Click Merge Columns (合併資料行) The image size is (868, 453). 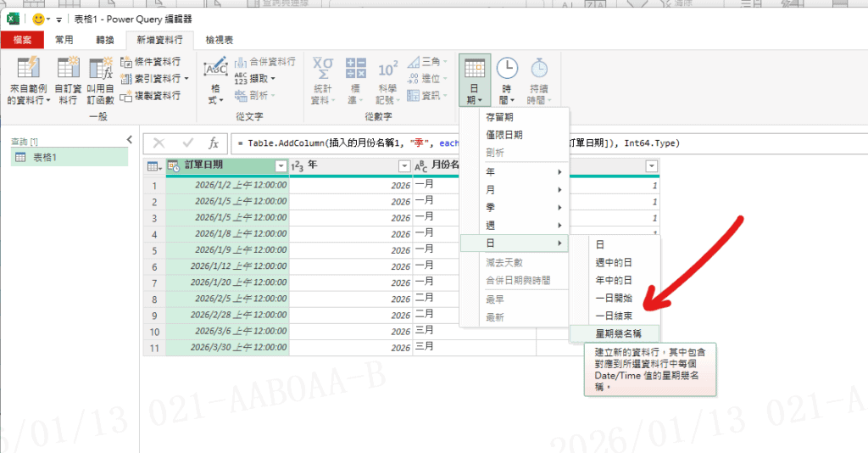[x=265, y=61]
